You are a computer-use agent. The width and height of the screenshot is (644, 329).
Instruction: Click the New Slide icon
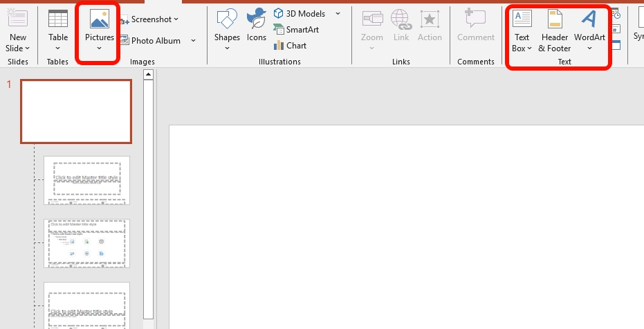pyautogui.click(x=17, y=19)
